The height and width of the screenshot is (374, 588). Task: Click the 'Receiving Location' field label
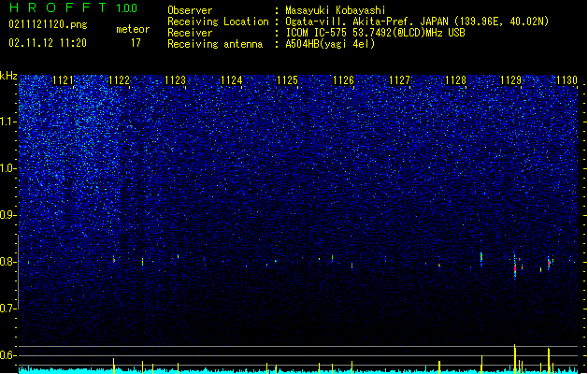tap(218, 22)
